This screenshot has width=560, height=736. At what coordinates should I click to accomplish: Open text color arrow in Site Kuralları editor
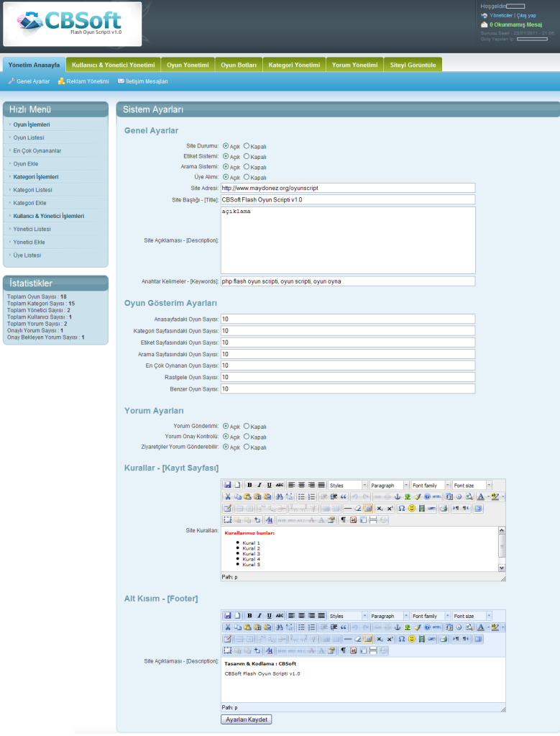(x=488, y=496)
